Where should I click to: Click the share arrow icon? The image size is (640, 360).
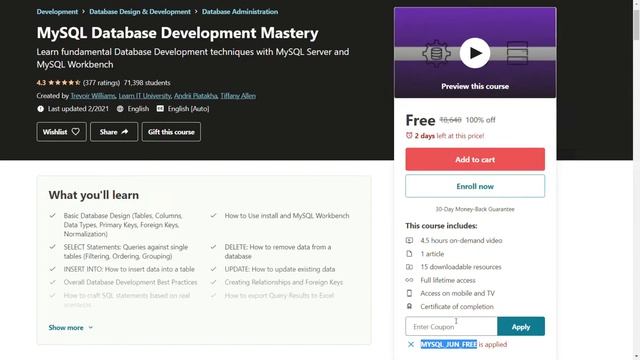point(124,131)
